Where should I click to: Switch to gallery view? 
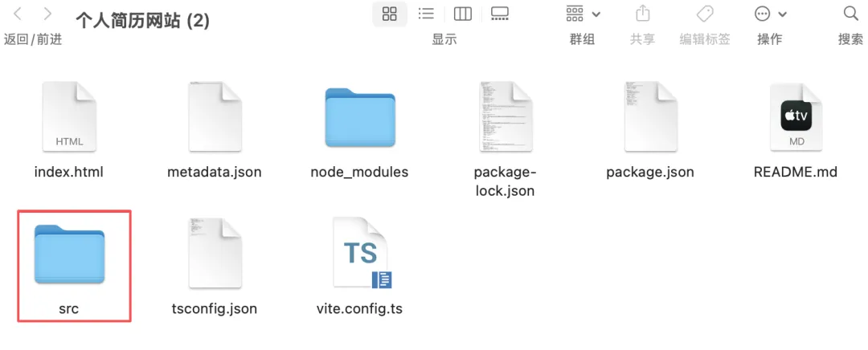(x=499, y=14)
